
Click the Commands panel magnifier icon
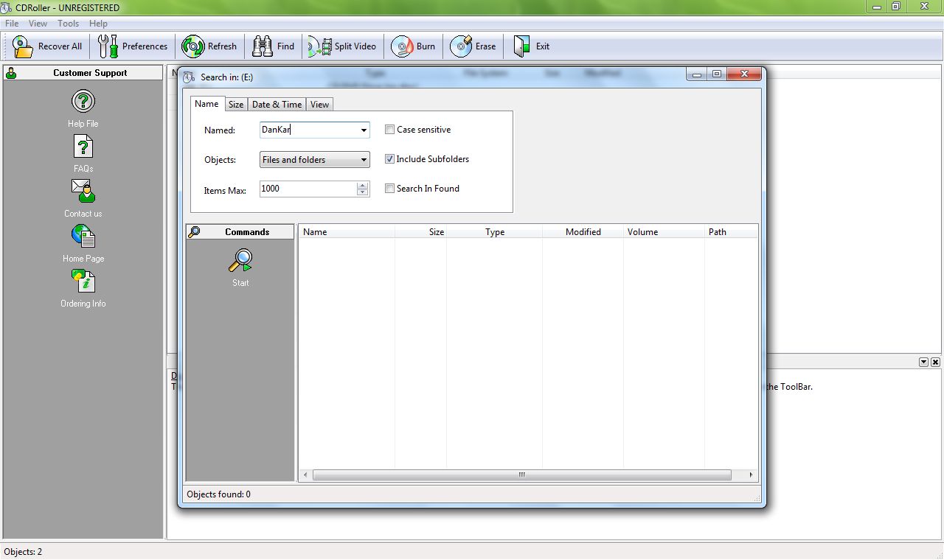(x=194, y=231)
